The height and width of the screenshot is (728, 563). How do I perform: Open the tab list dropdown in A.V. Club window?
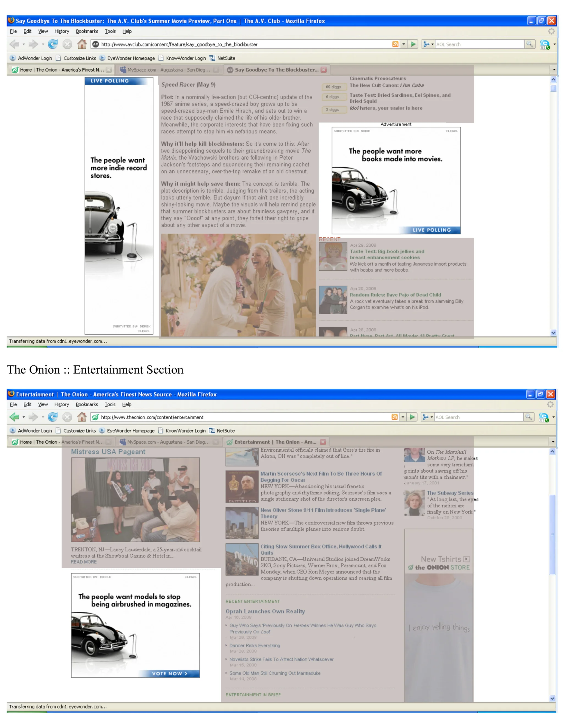[x=554, y=70]
